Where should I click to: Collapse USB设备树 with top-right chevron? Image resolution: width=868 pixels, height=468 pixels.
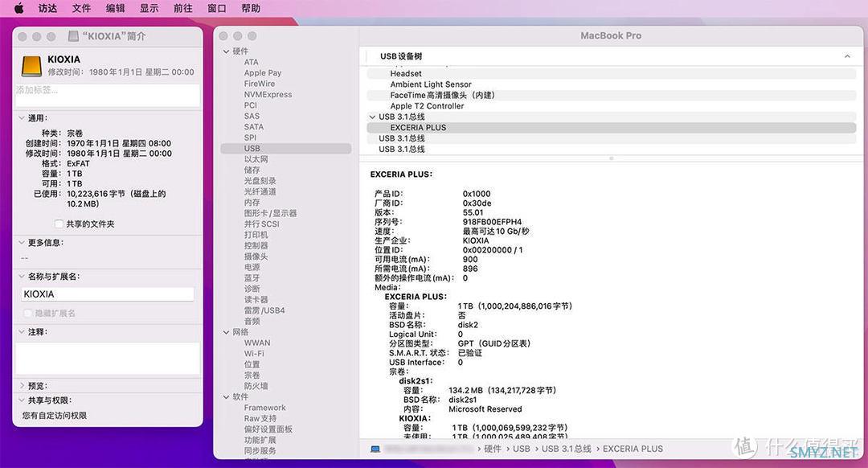(x=847, y=56)
